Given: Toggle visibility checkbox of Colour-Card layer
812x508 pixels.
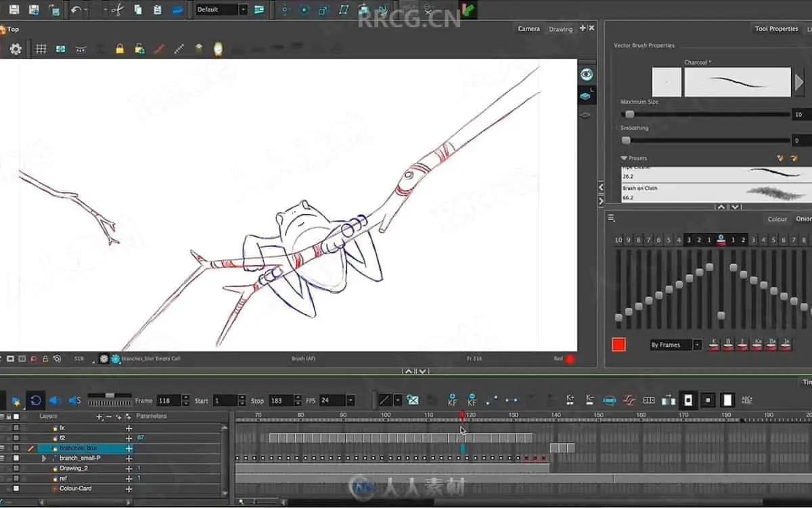Looking at the screenshot, I should tap(16, 488).
